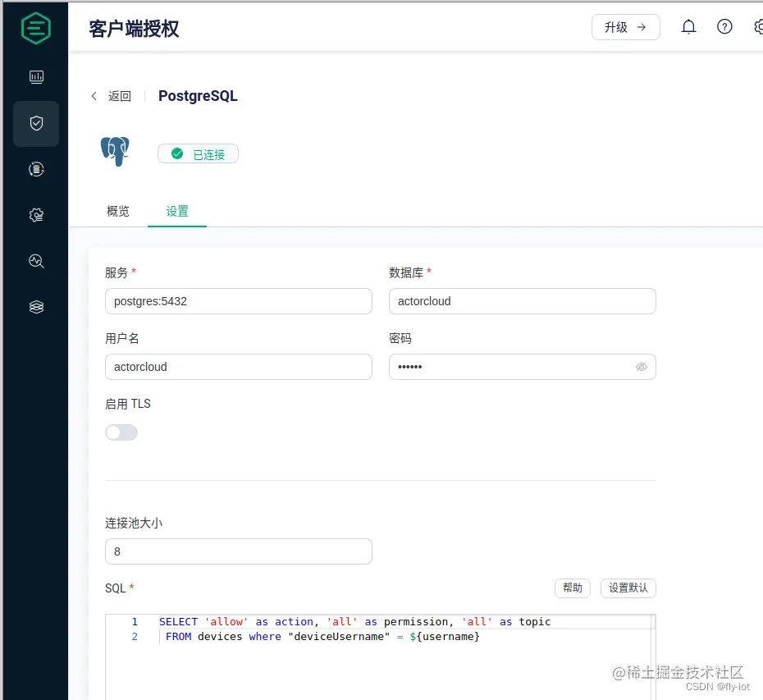Open the monitoring dashboard icon in the sidebar
This screenshot has height=700, width=763.
34,77
